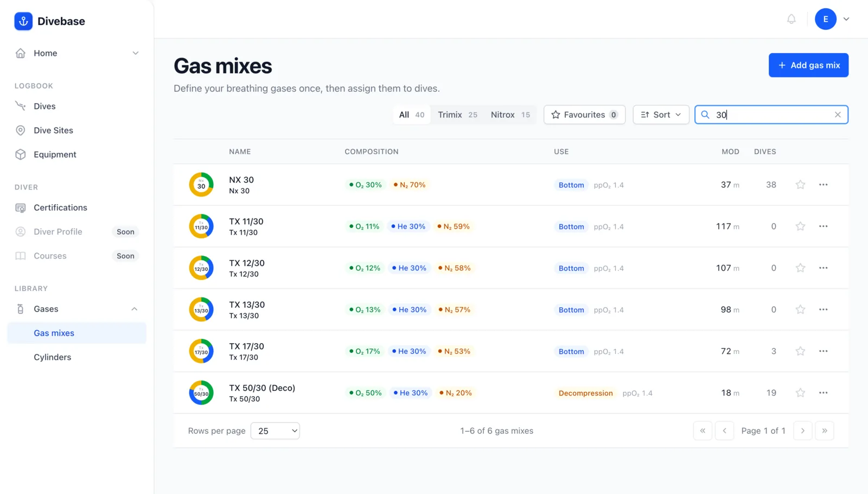Click the TX 17/30 composition ring icon
This screenshot has height=494, width=868.
[201, 351]
